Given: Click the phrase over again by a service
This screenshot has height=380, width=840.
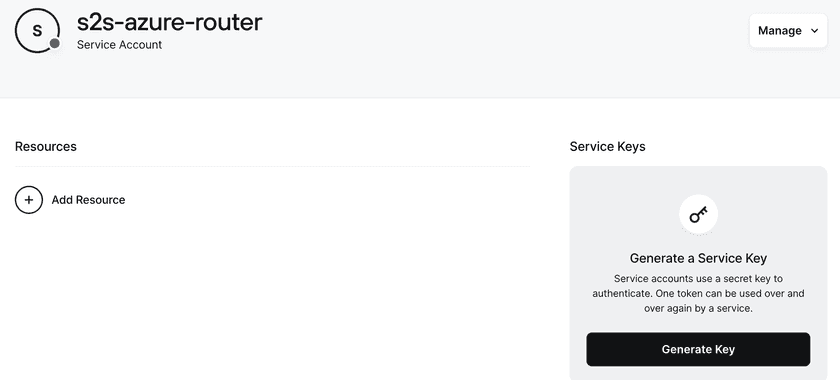Looking at the screenshot, I should tap(698, 309).
